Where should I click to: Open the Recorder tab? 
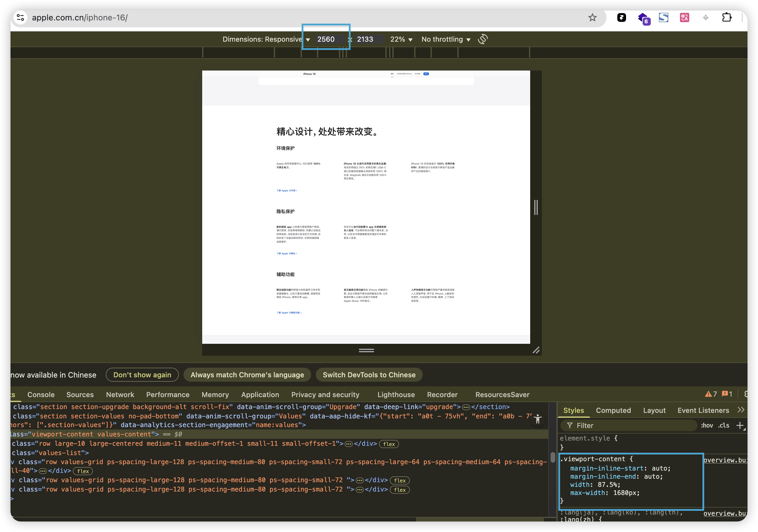coord(442,394)
